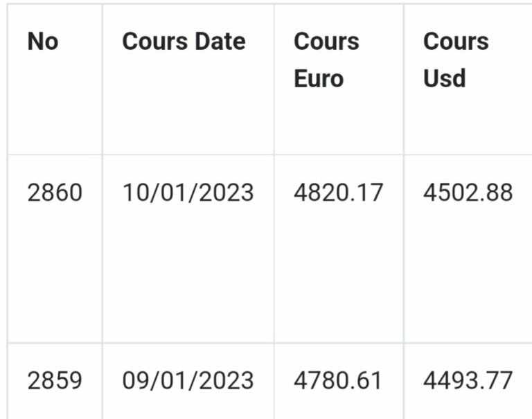Click the Cours Date column header
Viewport: 532px width, 419px height.
pos(184,42)
